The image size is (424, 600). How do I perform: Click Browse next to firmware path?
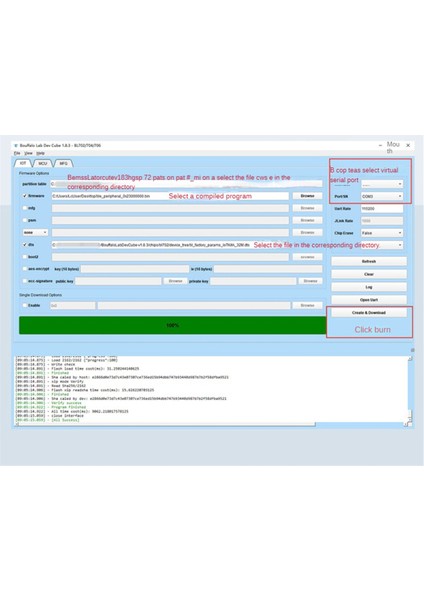307,196
